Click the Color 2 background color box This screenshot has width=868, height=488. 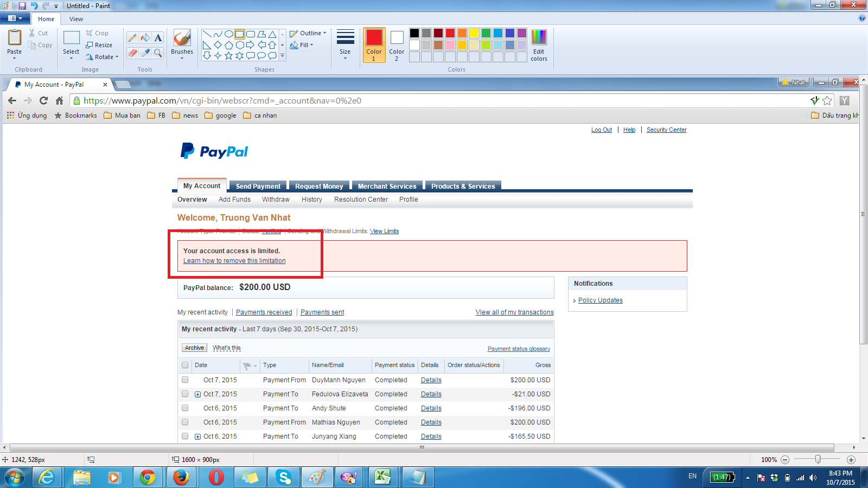point(397,44)
